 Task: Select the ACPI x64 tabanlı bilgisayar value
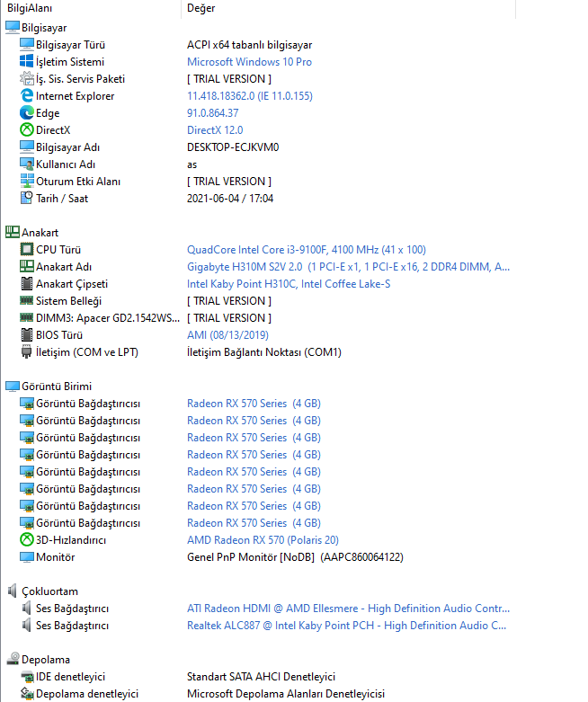coord(249,45)
